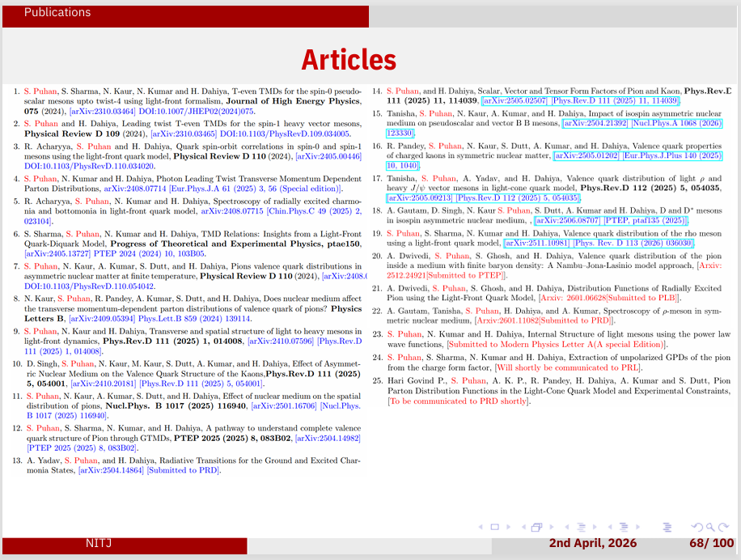The image size is (741, 560).
Task: Open arXiv:2504.14864 link in article 13
Action: pyautogui.click(x=111, y=470)
